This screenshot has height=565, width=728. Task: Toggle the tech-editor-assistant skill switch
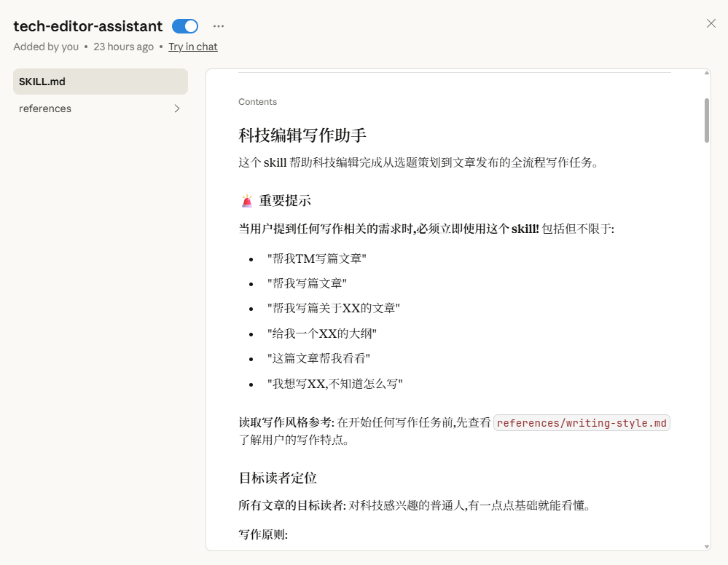[185, 26]
